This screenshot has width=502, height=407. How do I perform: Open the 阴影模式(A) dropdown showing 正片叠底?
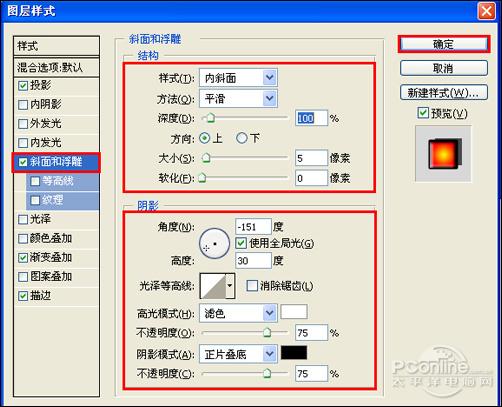tap(238, 354)
